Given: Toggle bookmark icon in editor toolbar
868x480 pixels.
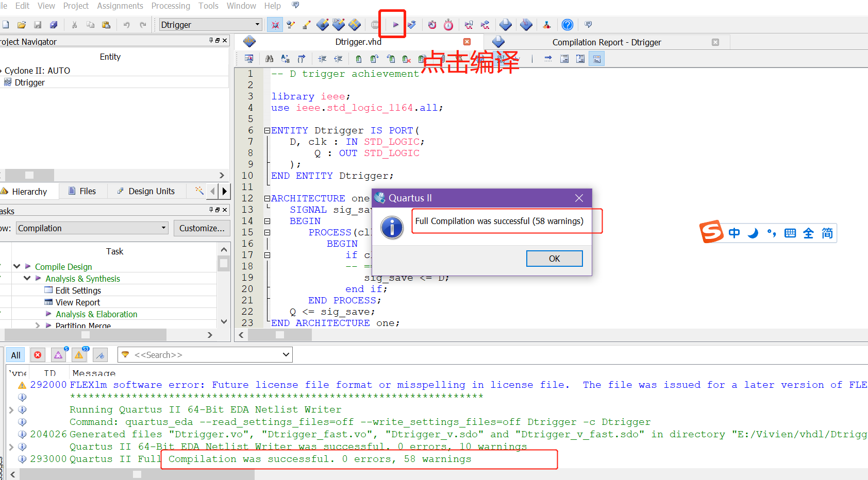Looking at the screenshot, I should [359, 59].
